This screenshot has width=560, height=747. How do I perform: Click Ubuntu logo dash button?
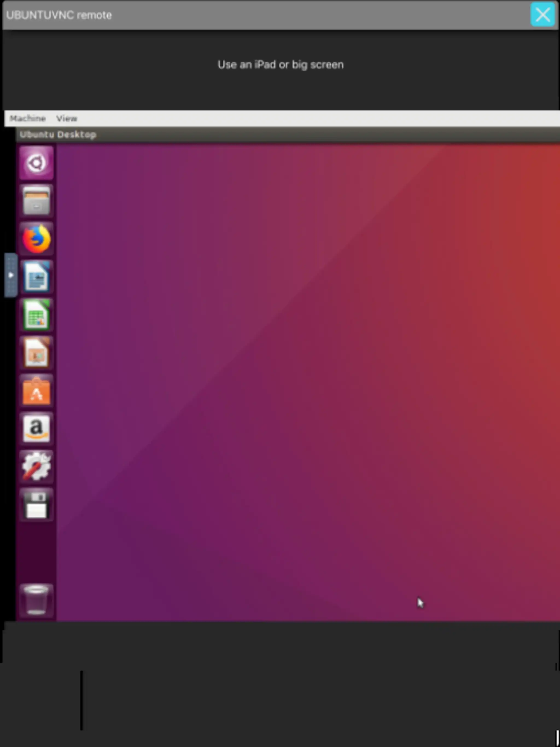(36, 163)
